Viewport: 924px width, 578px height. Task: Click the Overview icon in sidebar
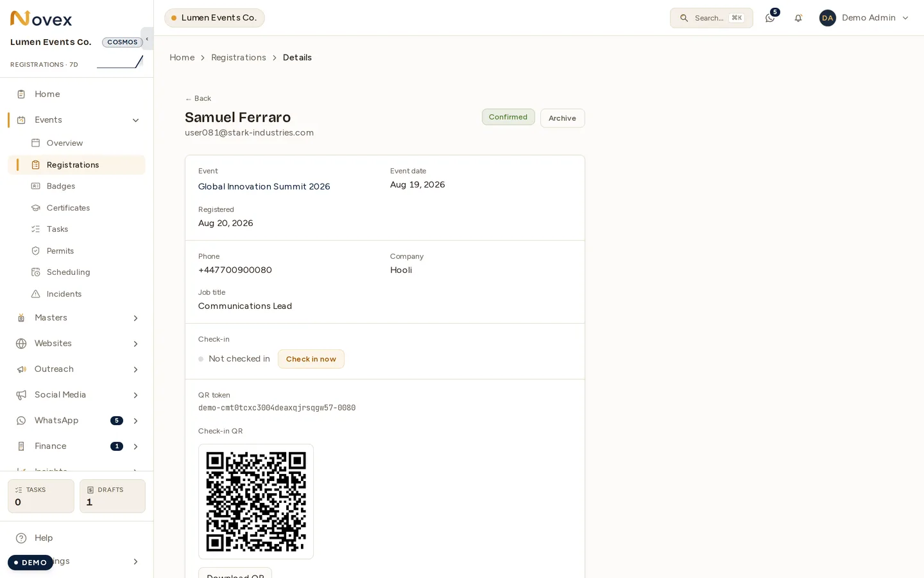(x=36, y=143)
